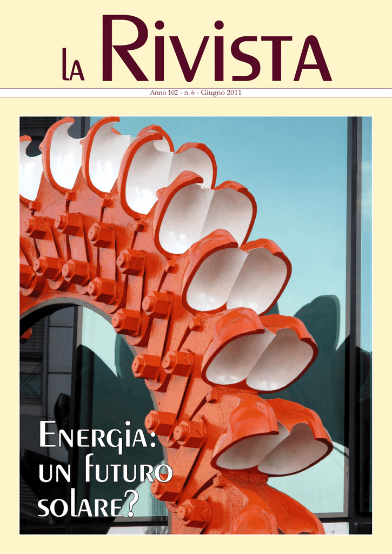Click the letter T in the masthead
The height and width of the screenshot is (554, 392).
(x=276, y=58)
